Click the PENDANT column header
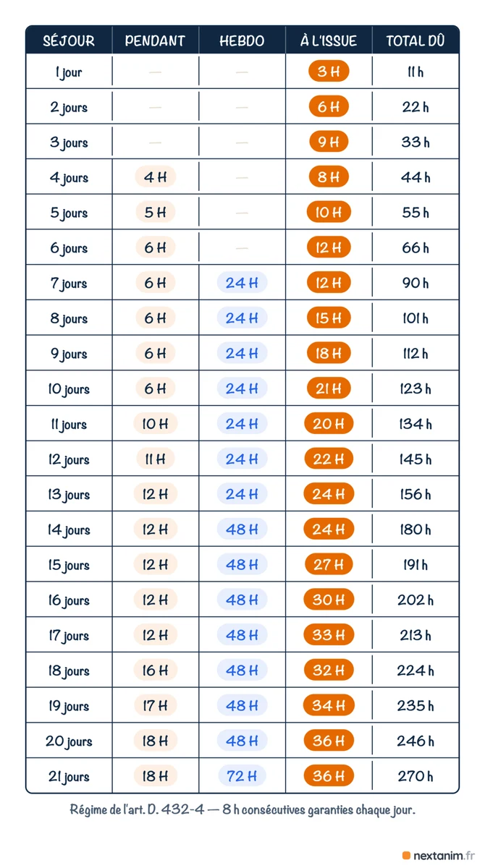The width and height of the screenshot is (485, 868). click(x=155, y=41)
